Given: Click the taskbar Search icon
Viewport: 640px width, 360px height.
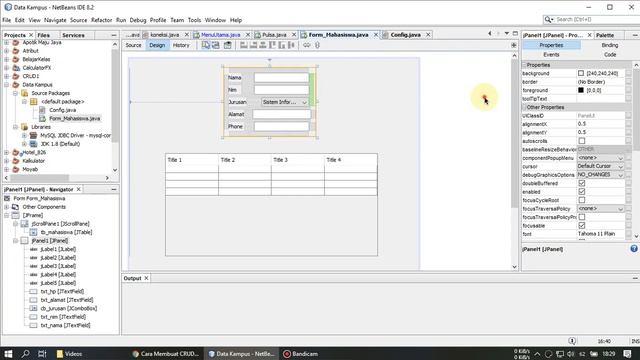Looking at the screenshot, I should coord(25,353).
